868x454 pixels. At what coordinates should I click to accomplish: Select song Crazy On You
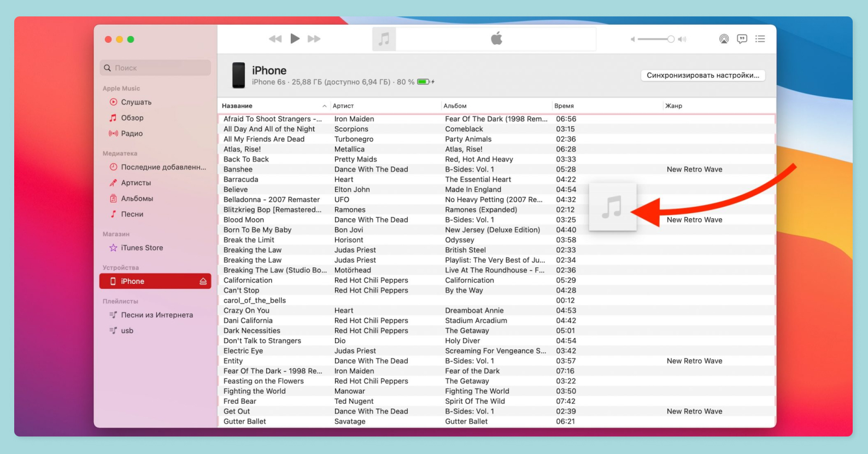pos(247,311)
